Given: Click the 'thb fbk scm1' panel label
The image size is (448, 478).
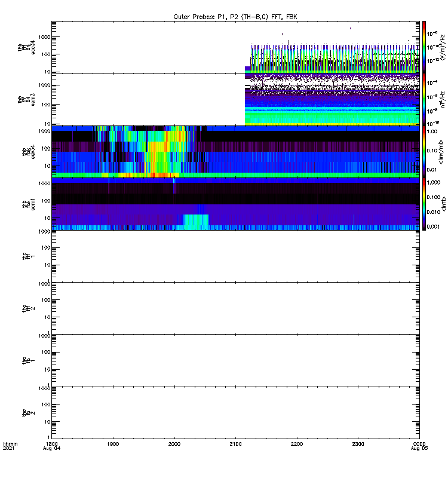Looking at the screenshot, I should [28, 204].
